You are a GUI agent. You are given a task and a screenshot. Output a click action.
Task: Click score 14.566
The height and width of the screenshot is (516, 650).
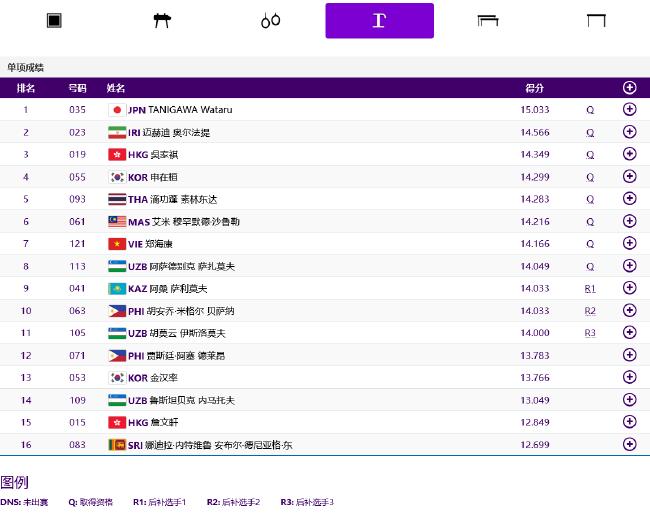coord(535,132)
